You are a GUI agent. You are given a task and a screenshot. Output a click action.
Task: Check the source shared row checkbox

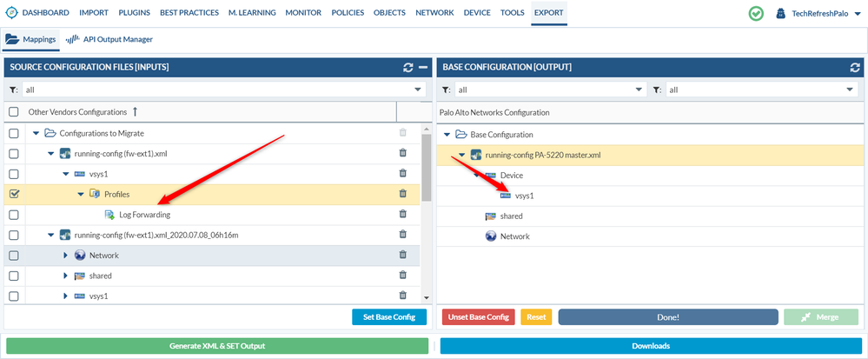pos(14,276)
